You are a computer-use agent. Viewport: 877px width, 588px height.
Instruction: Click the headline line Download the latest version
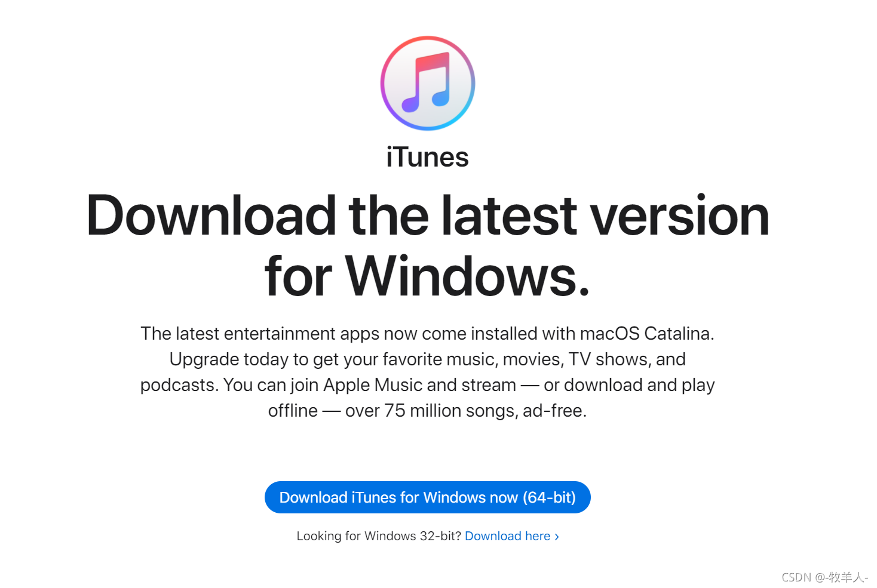pos(428,215)
